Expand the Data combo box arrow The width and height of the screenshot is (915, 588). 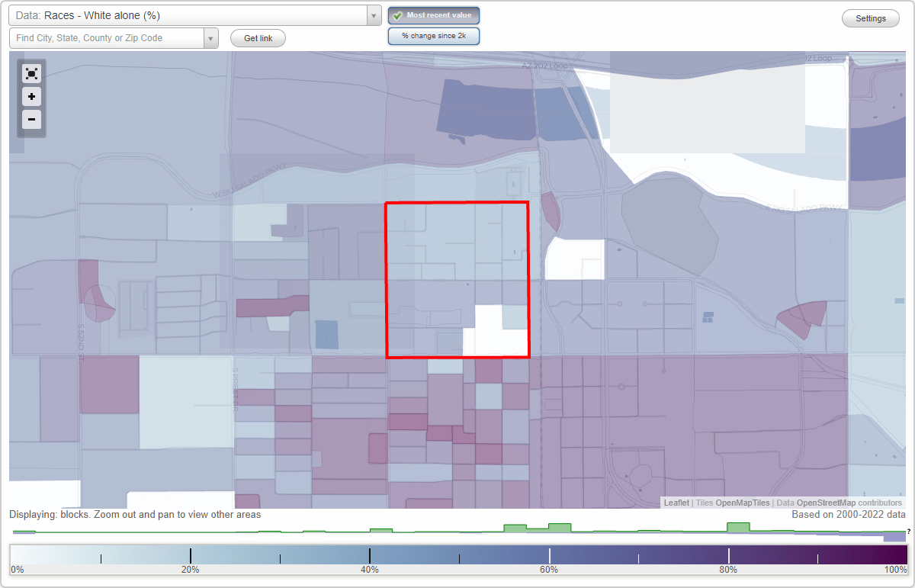pyautogui.click(x=372, y=14)
